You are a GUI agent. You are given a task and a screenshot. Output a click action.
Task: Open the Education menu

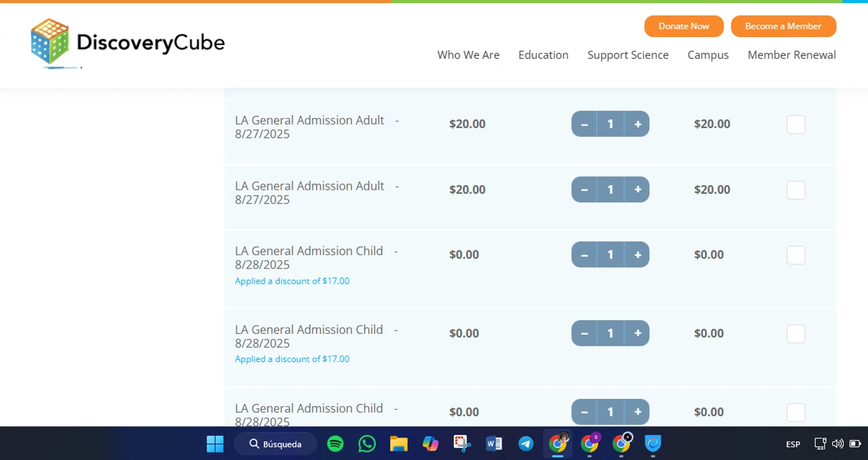[543, 55]
